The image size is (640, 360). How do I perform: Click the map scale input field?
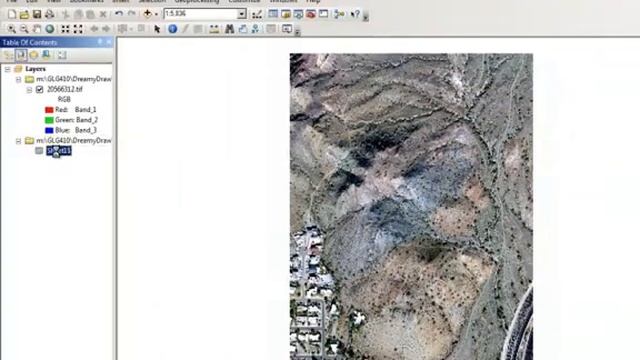(x=201, y=14)
